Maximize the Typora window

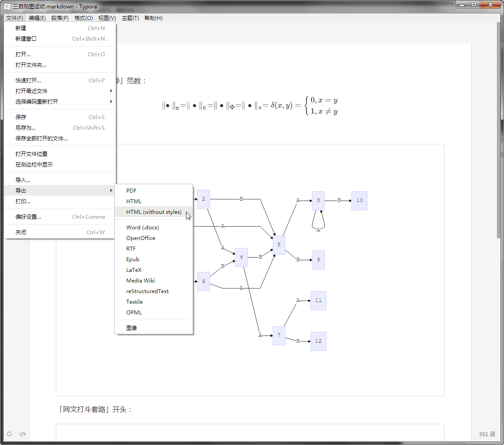pyautogui.click(x=474, y=4)
